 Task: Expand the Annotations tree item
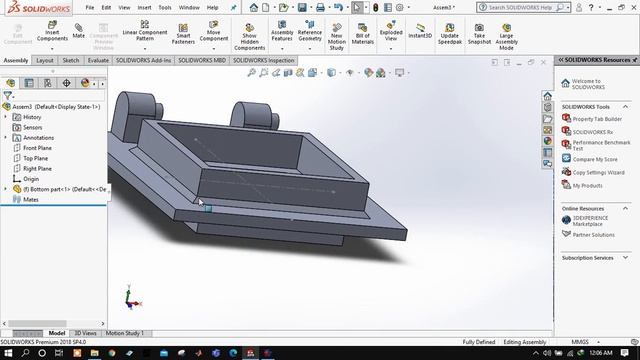pos(5,138)
